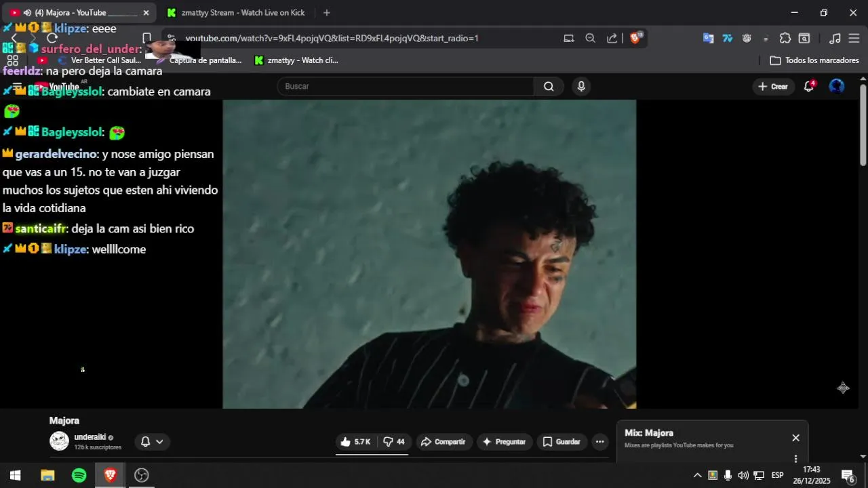Open the media control music note icon
Image resolution: width=868 pixels, height=488 pixels.
tap(835, 38)
